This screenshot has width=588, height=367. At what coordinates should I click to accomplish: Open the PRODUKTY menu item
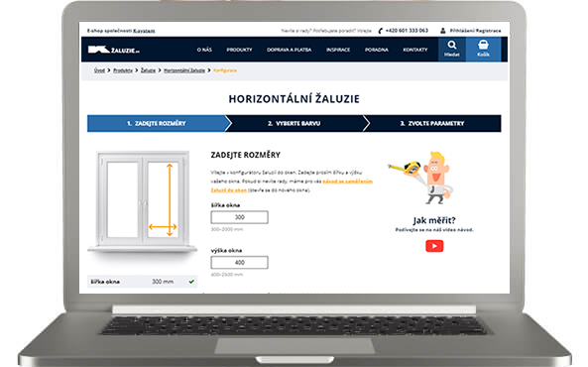tap(239, 50)
